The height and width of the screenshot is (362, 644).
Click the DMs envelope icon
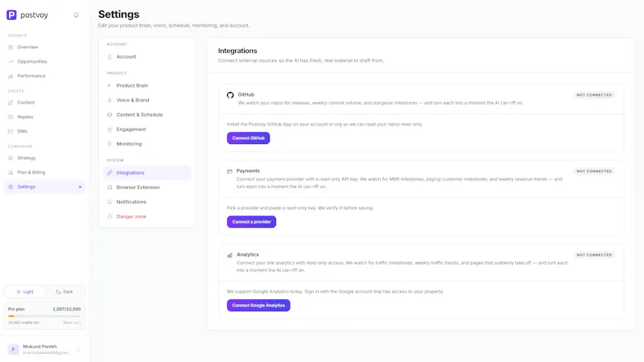point(10,131)
